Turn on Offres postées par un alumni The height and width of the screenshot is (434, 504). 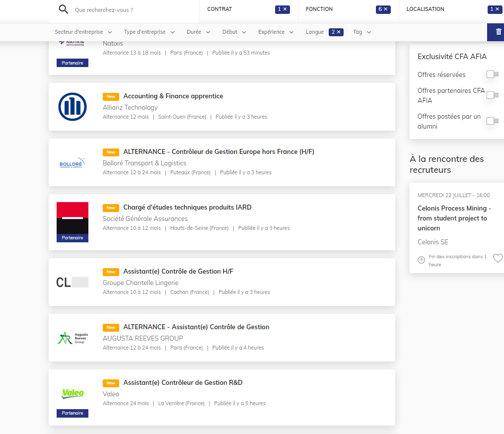click(x=492, y=121)
